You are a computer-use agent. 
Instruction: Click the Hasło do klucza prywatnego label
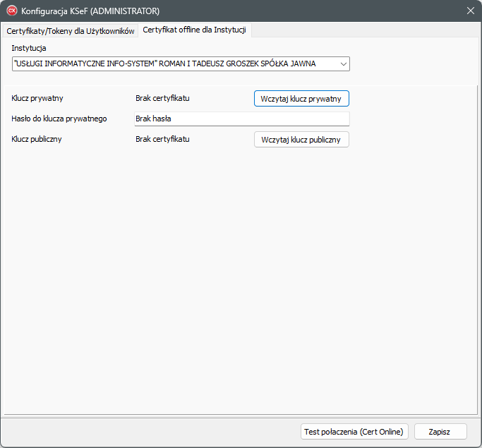pyautogui.click(x=59, y=119)
